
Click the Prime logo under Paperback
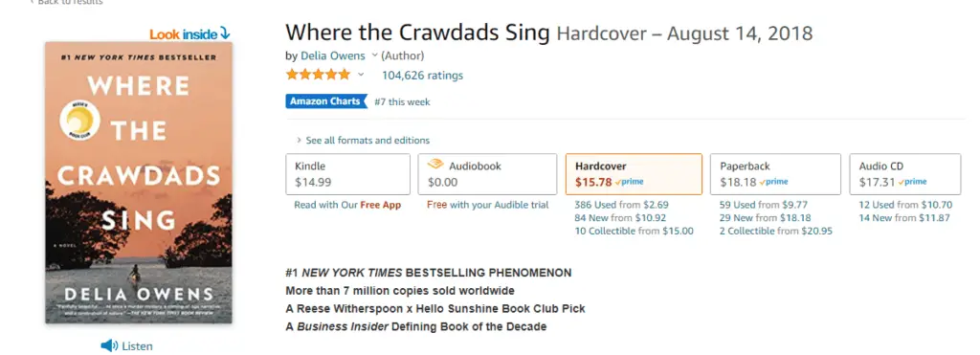point(773,182)
